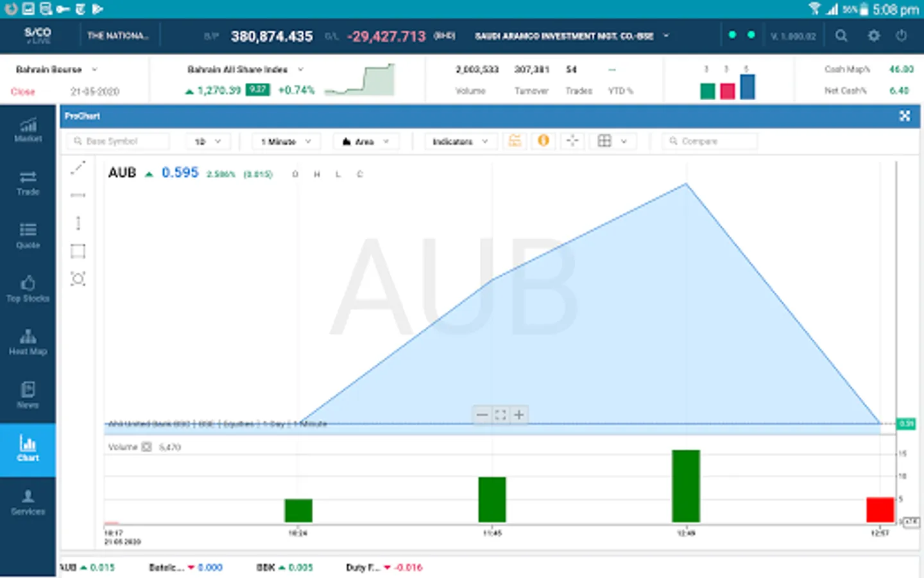The image size is (924, 578).
Task: Click the Android Wi-Fi status icon
Action: click(814, 9)
